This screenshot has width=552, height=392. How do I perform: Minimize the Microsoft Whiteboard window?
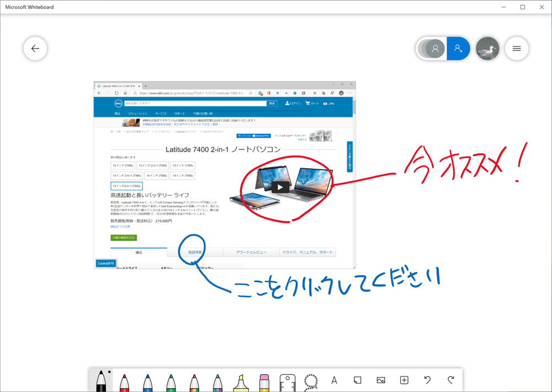click(504, 7)
